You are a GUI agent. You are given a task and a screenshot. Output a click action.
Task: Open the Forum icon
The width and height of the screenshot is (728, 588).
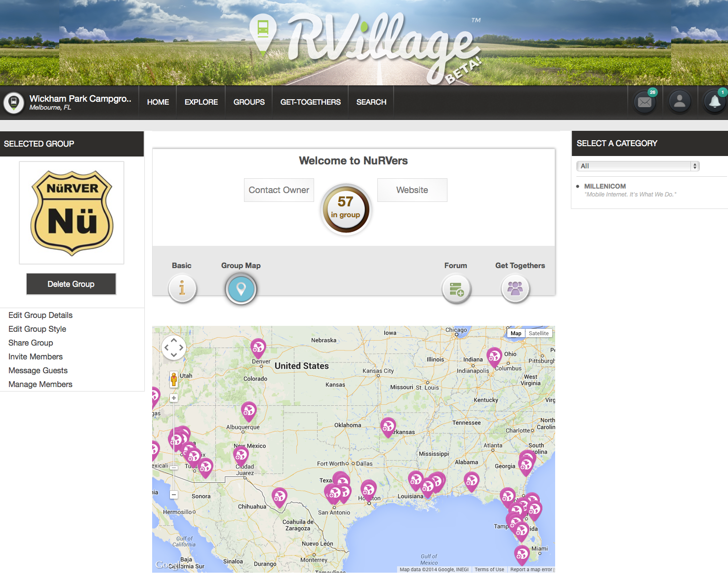(x=456, y=289)
